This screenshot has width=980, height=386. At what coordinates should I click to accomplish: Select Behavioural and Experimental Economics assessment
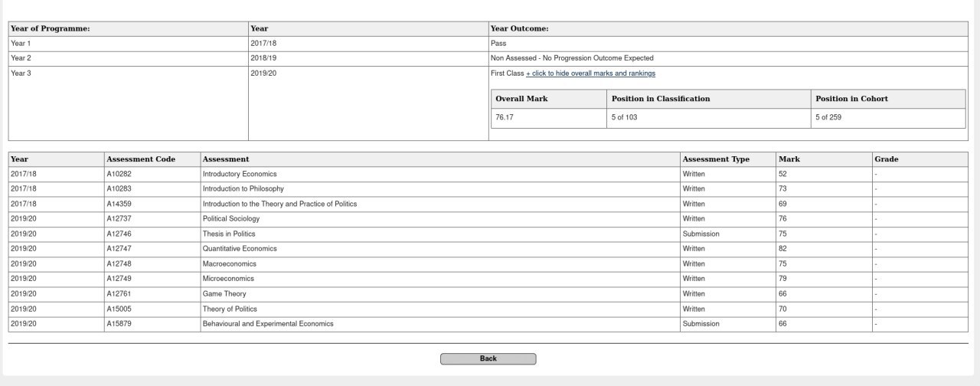click(268, 324)
